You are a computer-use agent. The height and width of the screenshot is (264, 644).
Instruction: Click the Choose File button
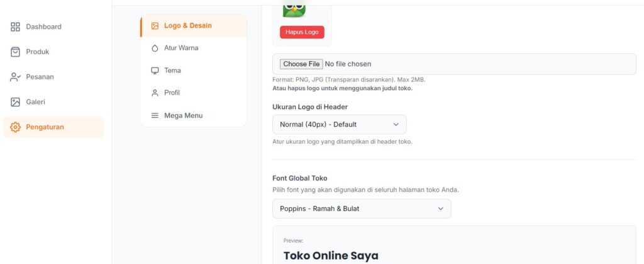pos(302,64)
